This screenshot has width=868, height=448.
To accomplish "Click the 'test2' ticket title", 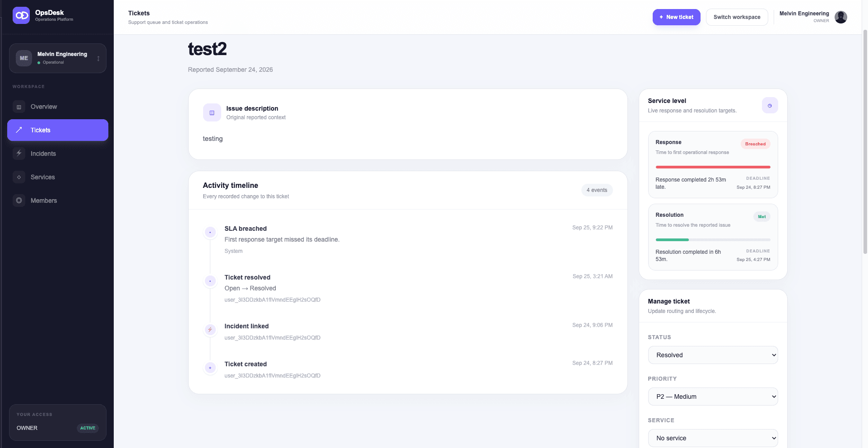I will pyautogui.click(x=207, y=49).
